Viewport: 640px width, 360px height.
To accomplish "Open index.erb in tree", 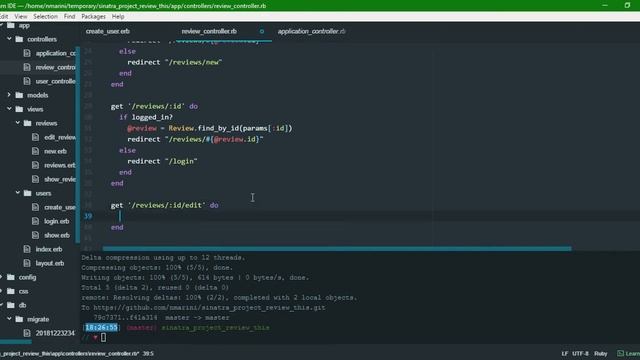I will pos(49,249).
